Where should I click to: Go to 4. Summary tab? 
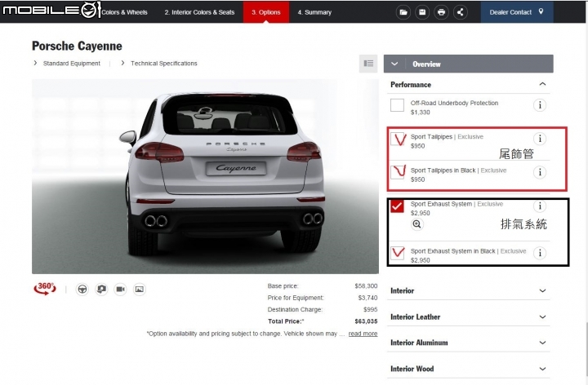pos(314,12)
